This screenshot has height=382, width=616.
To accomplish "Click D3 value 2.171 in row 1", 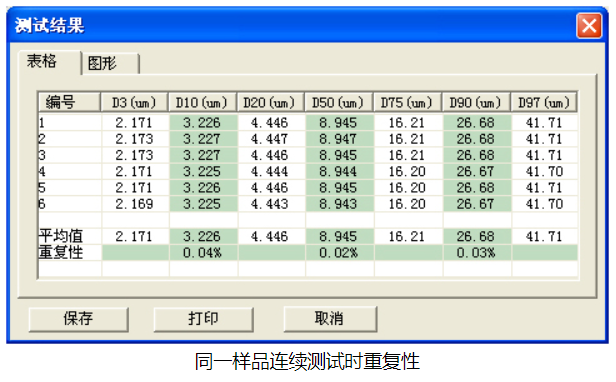I will coord(134,123).
